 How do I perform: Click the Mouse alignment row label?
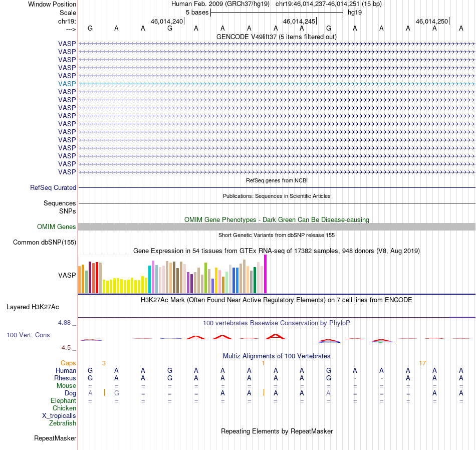66,386
